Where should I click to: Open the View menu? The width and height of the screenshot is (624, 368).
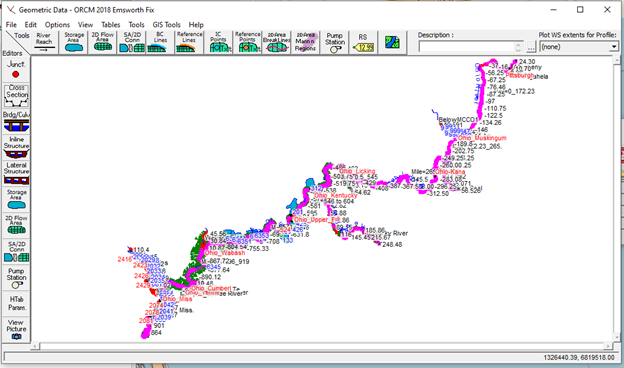click(x=85, y=25)
